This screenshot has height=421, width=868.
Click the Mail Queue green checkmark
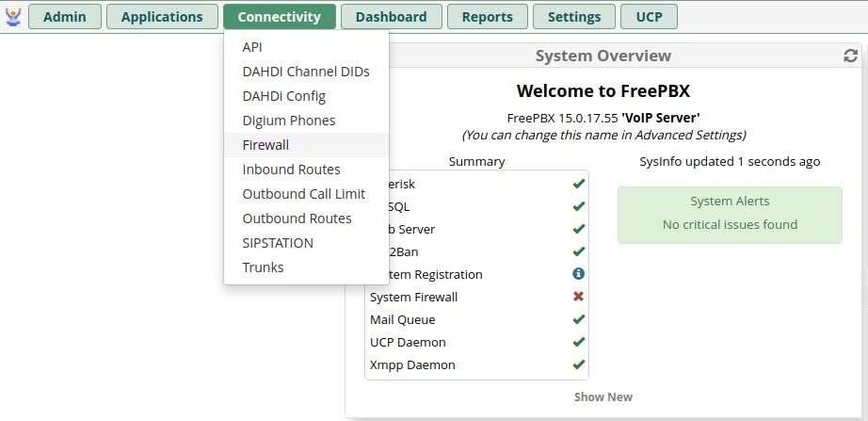pyautogui.click(x=579, y=319)
